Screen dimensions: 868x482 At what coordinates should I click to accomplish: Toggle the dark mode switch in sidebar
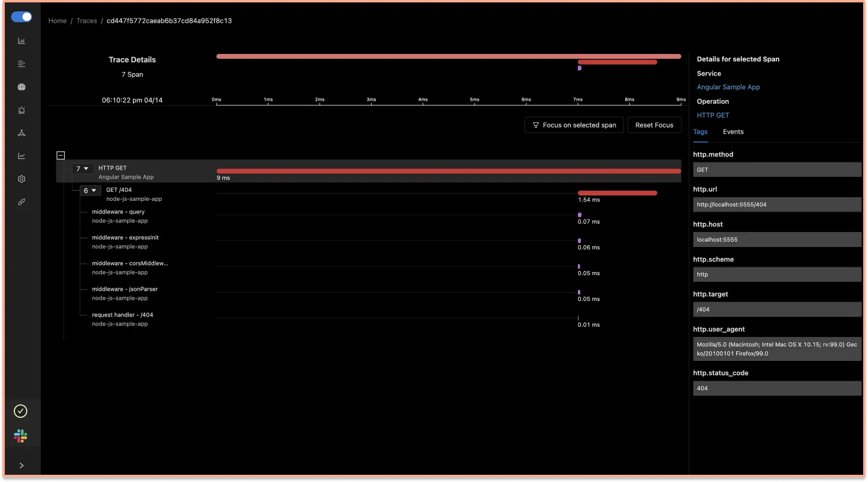[22, 17]
